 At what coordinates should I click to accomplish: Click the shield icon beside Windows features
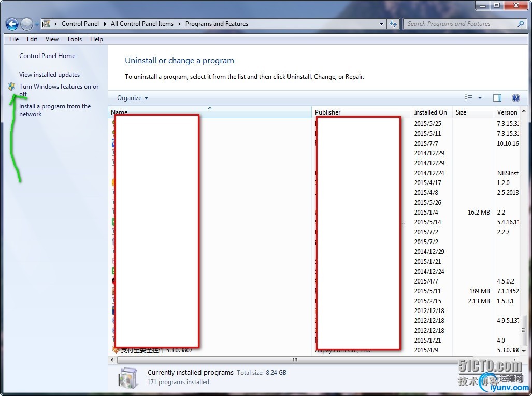11,87
